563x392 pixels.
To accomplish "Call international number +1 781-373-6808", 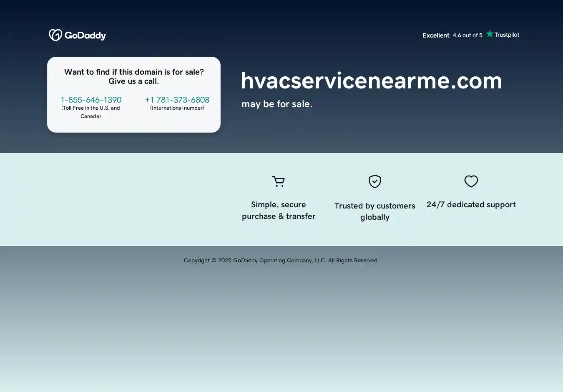I will (177, 100).
